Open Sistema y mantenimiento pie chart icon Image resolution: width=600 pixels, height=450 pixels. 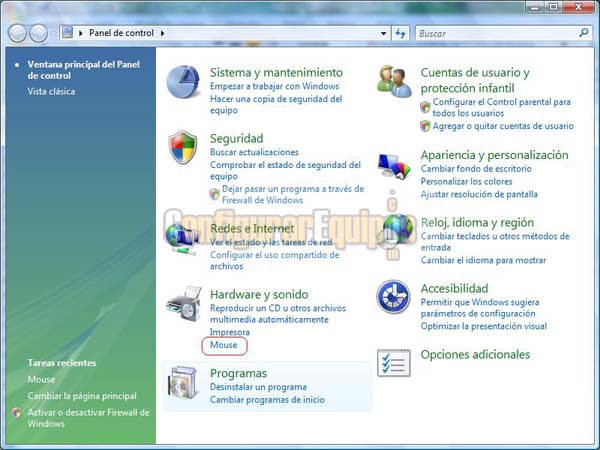point(183,82)
